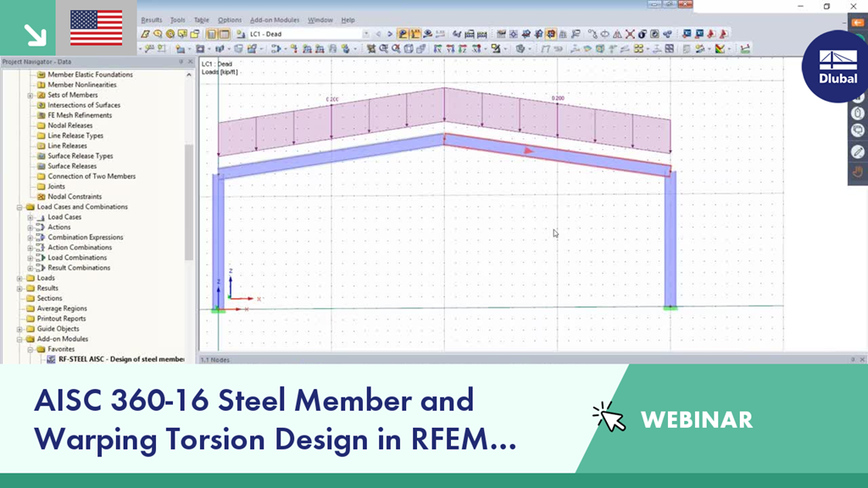Click the pencil annotate icon on right sidebar
The height and width of the screenshot is (488, 868).
pyautogui.click(x=858, y=152)
